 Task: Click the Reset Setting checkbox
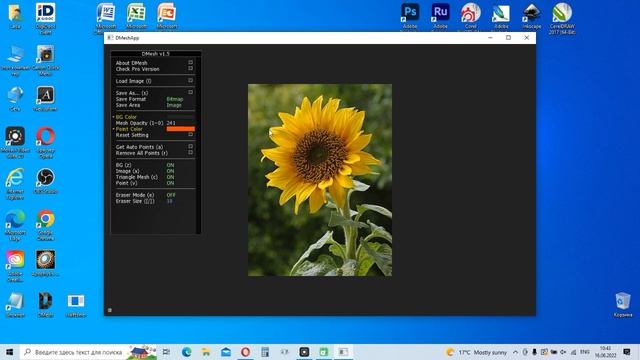point(190,135)
